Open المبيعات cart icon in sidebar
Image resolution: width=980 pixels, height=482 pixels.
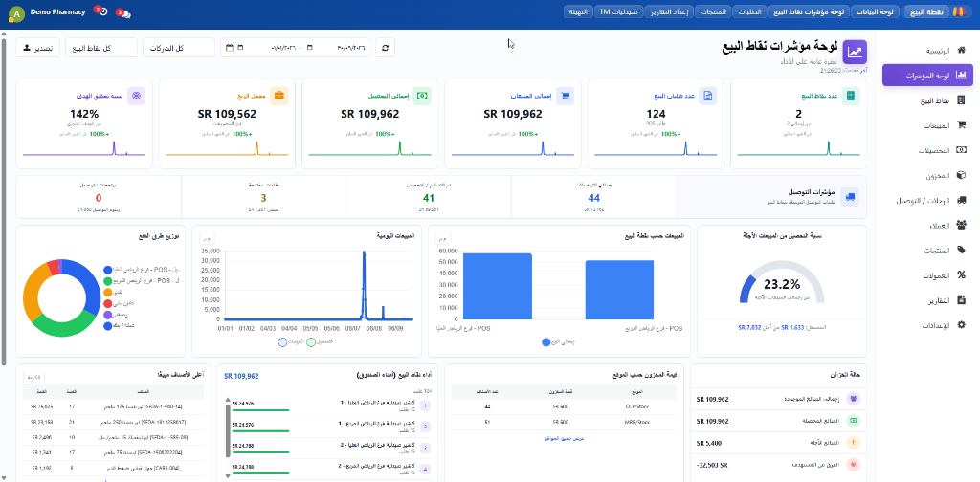961,125
